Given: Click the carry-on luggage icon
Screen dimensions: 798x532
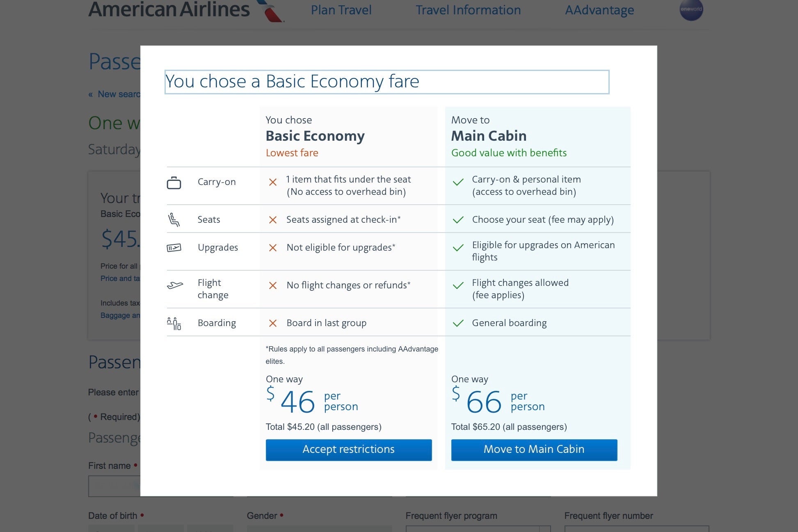Looking at the screenshot, I should point(174,183).
